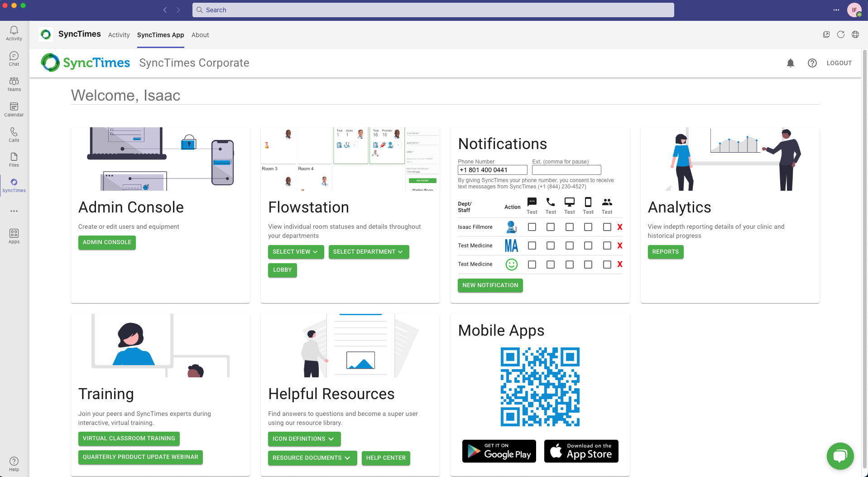The height and width of the screenshot is (477, 868).
Task: Show more apps ellipsis in sidebar
Action: 14,211
